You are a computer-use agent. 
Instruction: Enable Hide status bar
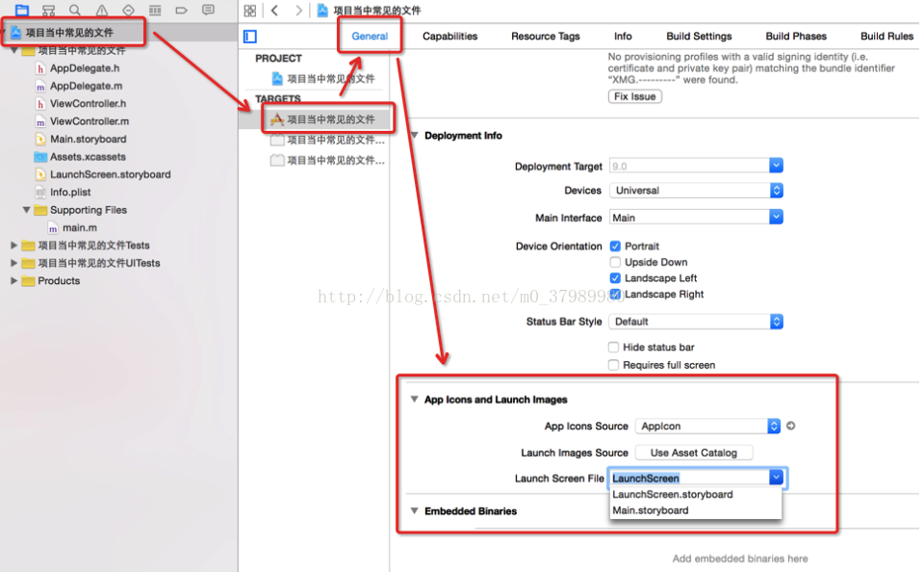[x=613, y=347]
